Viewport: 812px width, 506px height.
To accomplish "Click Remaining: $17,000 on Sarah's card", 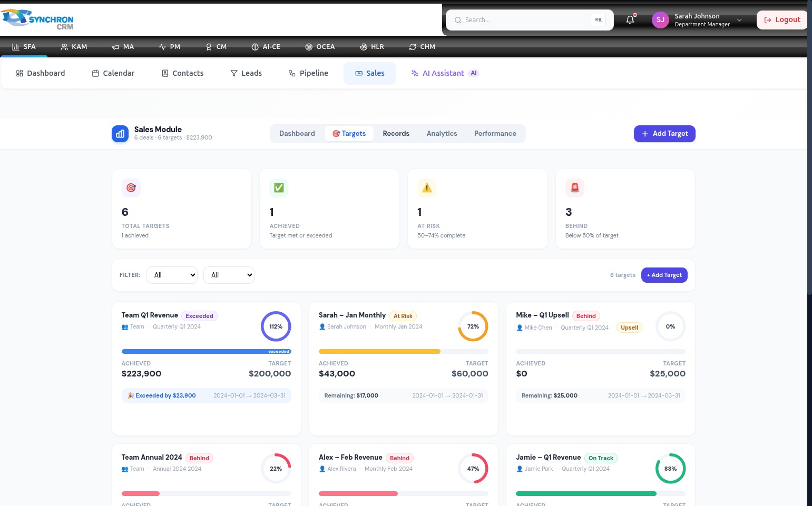I will (x=351, y=395).
